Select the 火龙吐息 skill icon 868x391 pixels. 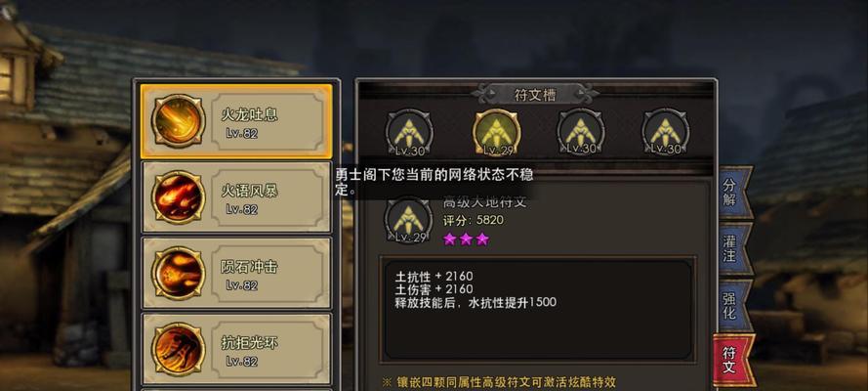179,121
